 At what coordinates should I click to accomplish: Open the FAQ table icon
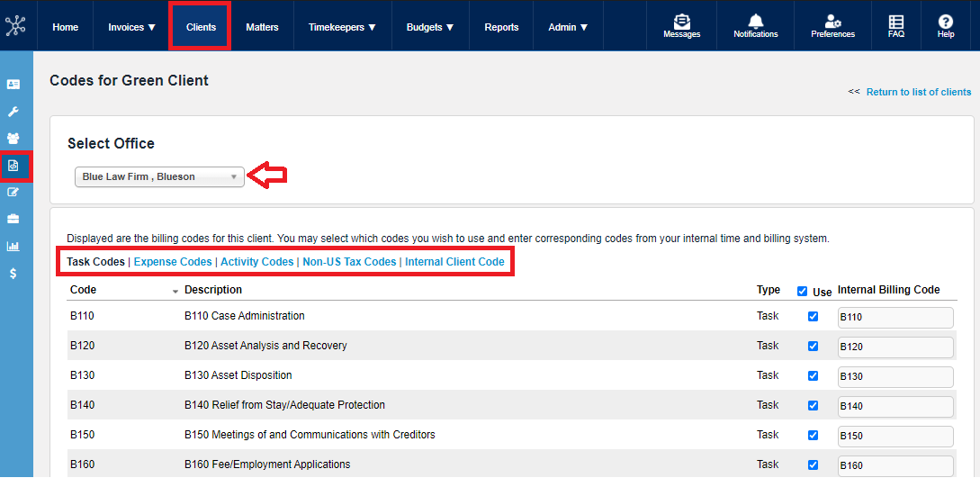(x=895, y=22)
